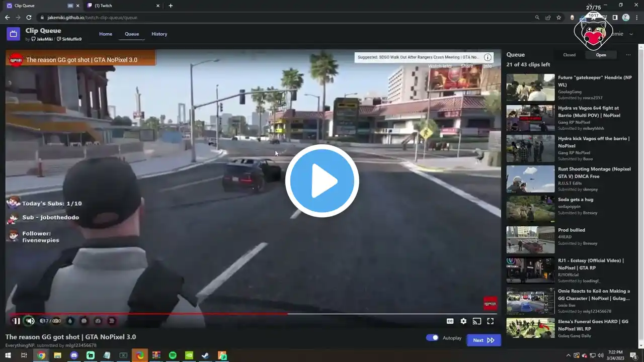644x362 pixels.
Task: Open the NVIDIA app from the taskbar
Action: [189, 355]
